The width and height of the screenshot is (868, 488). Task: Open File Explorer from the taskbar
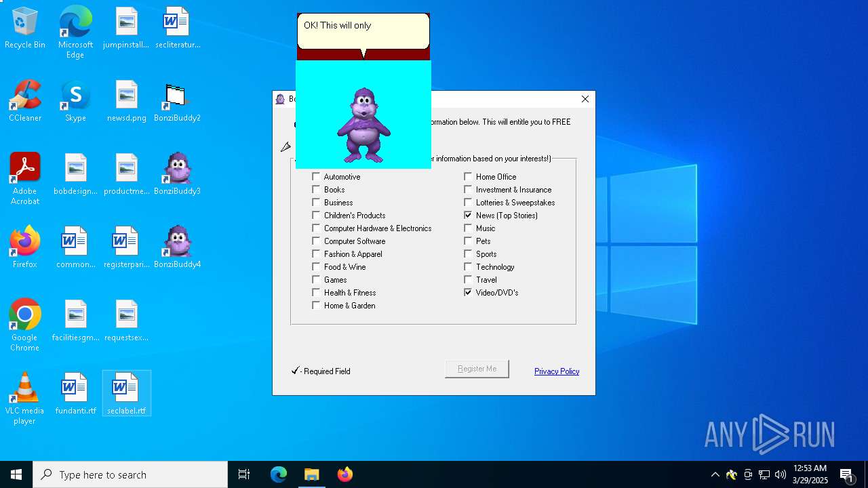[x=311, y=474]
